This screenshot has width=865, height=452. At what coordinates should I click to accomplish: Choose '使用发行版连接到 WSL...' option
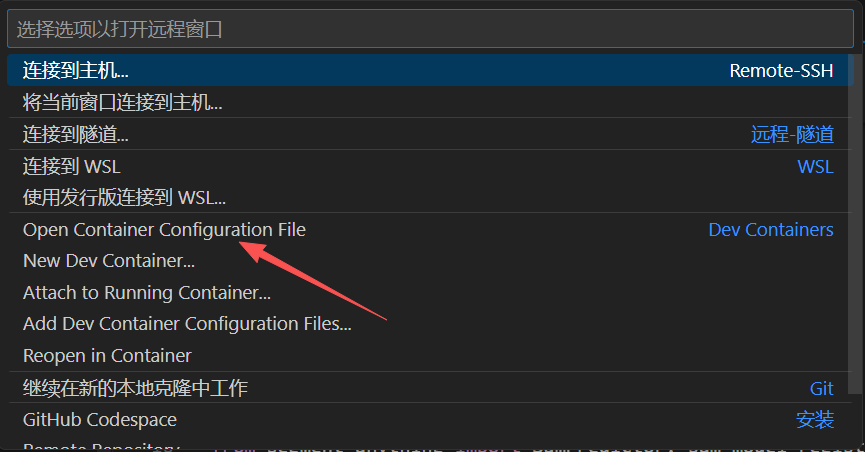430,197
